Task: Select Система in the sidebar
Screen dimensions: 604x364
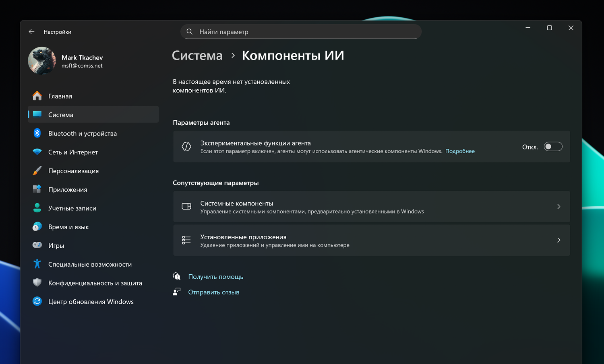Action: (x=60, y=115)
